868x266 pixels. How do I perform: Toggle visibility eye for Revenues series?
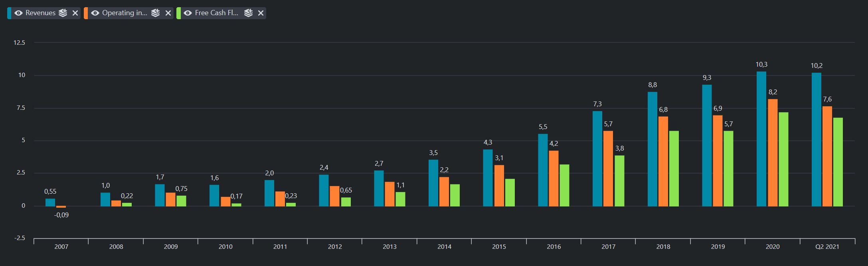tap(18, 13)
